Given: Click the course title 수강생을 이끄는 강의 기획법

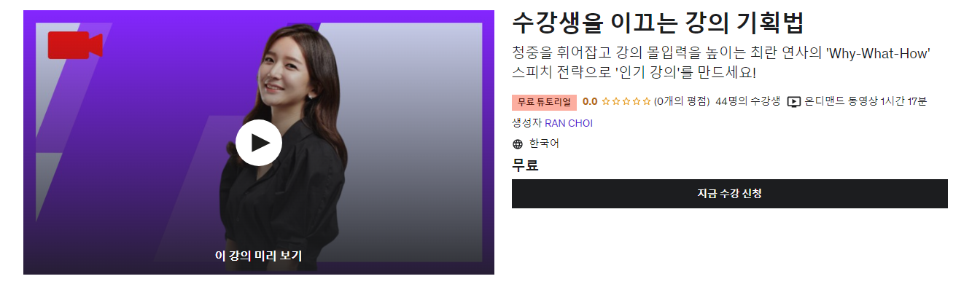Looking at the screenshot, I should (x=658, y=23).
